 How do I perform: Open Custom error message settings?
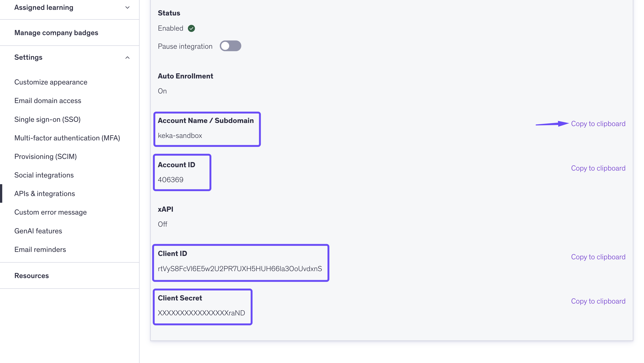(51, 212)
